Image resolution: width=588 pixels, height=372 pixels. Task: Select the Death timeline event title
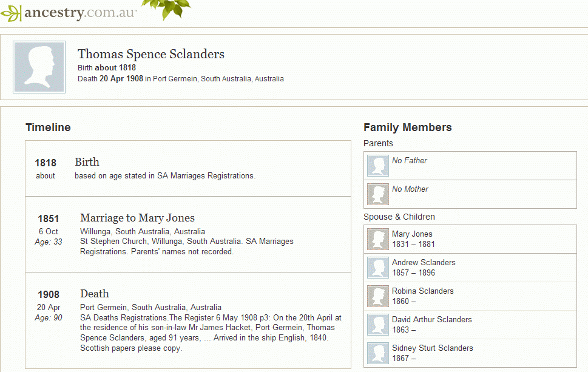tap(95, 294)
